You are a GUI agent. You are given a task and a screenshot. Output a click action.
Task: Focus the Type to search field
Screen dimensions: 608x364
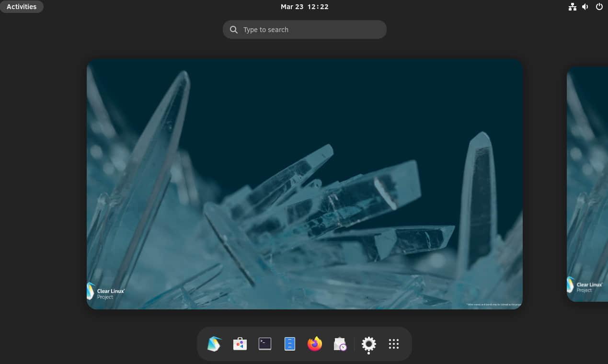311,30
